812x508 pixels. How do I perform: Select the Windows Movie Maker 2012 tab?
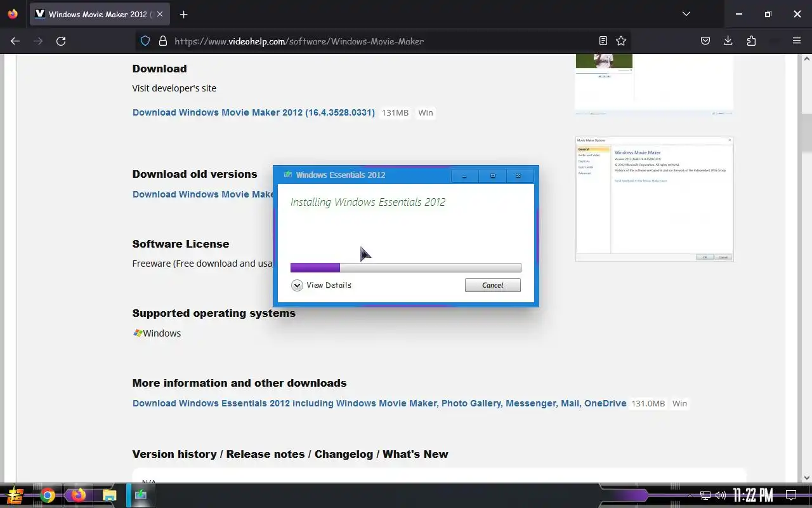(x=100, y=14)
